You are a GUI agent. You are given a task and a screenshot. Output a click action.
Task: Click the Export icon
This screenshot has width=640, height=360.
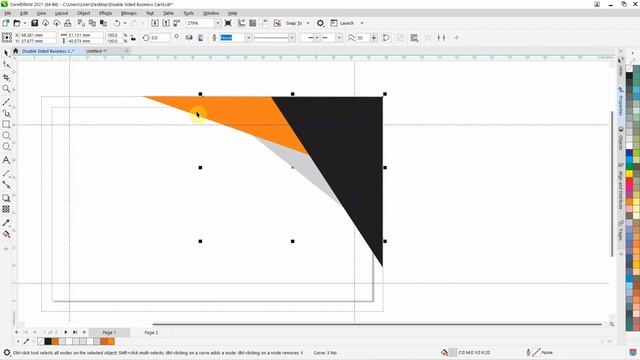click(166, 23)
